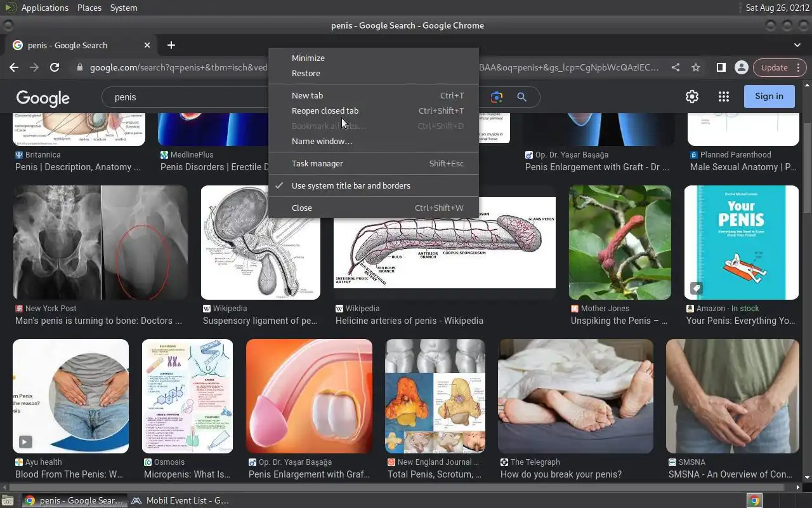Open the Osmosis infographic thumbnail

[187, 396]
